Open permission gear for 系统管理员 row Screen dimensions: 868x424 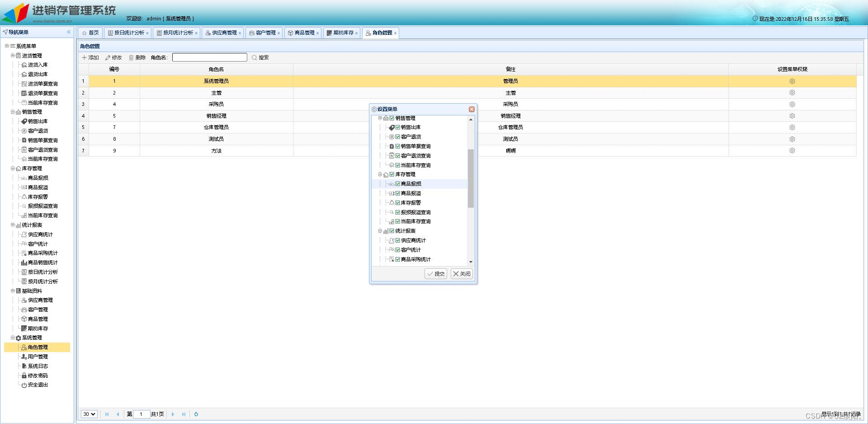[792, 81]
